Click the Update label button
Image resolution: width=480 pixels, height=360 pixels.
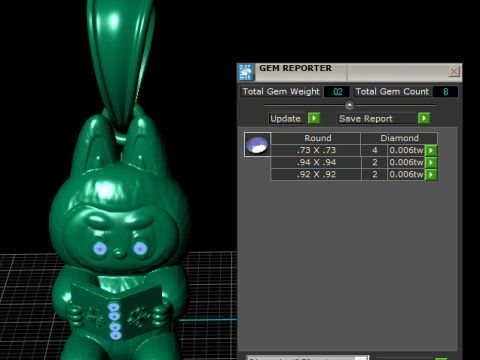[286, 119]
